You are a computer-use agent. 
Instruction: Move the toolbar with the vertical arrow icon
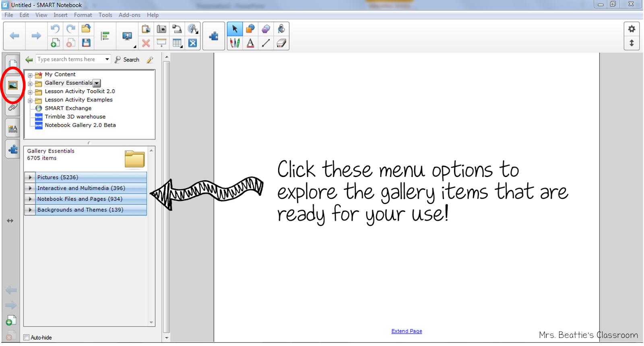coord(632,43)
